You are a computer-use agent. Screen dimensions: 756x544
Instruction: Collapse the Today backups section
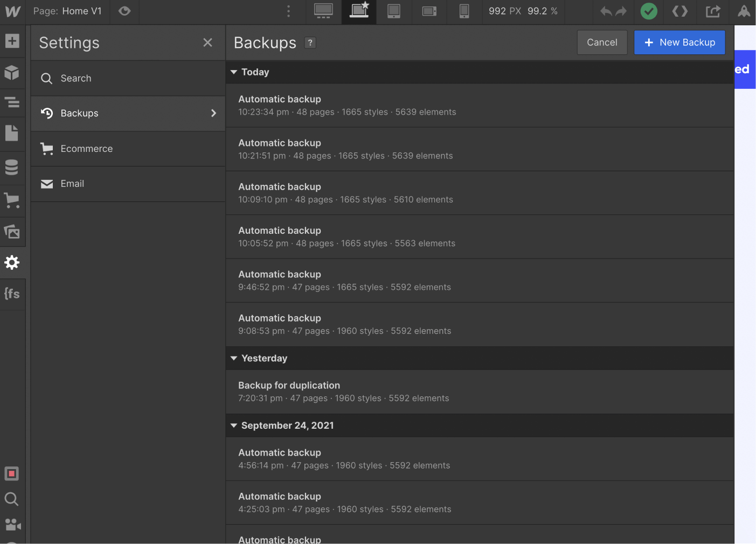tap(233, 72)
